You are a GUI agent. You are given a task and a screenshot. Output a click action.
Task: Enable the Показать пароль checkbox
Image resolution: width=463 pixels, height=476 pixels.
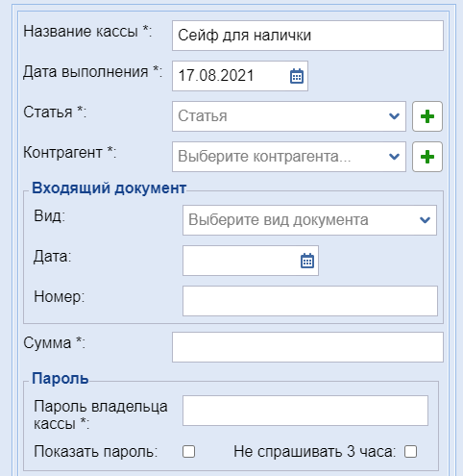coord(188,452)
